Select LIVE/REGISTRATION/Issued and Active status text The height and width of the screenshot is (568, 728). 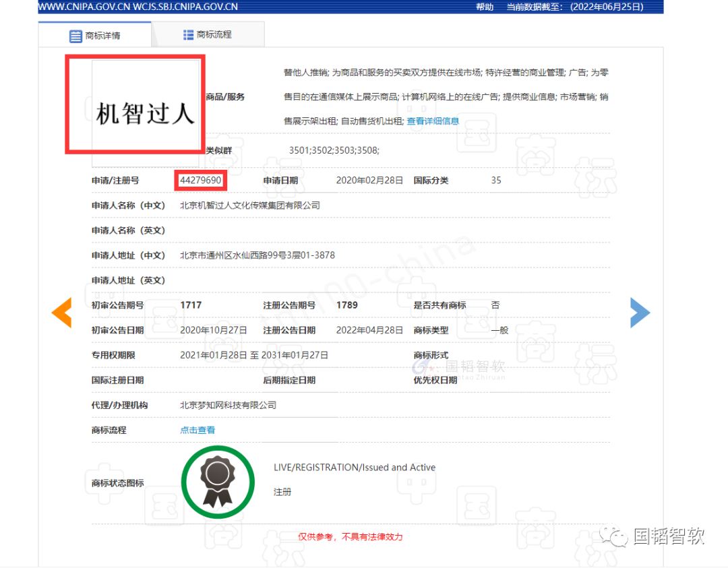355,468
